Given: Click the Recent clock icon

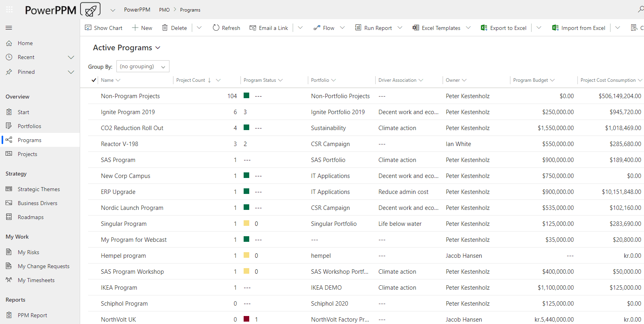Looking at the screenshot, I should [x=9, y=57].
